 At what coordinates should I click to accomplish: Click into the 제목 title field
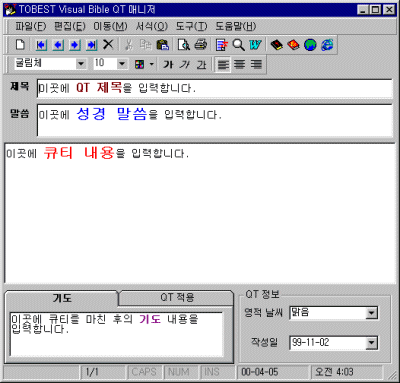click(215, 88)
